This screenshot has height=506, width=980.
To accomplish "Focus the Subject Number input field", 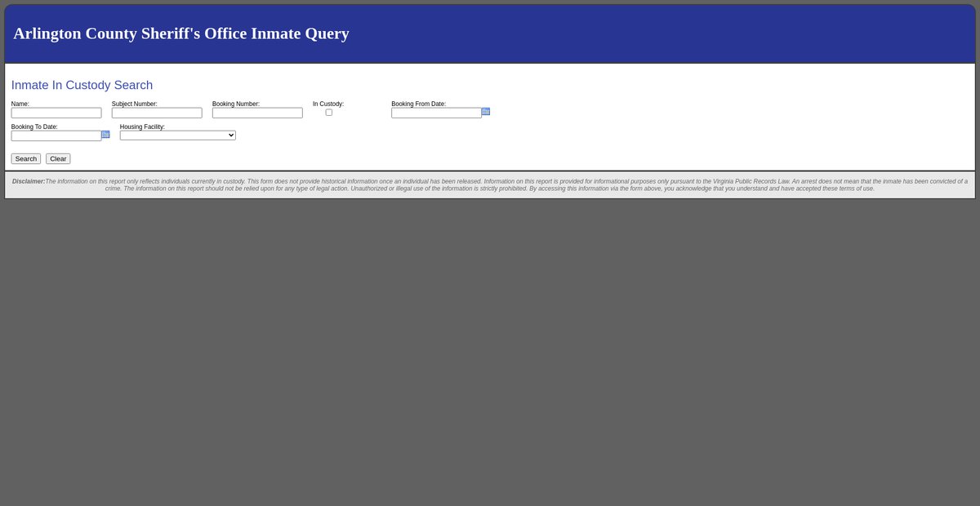I will pos(157,113).
